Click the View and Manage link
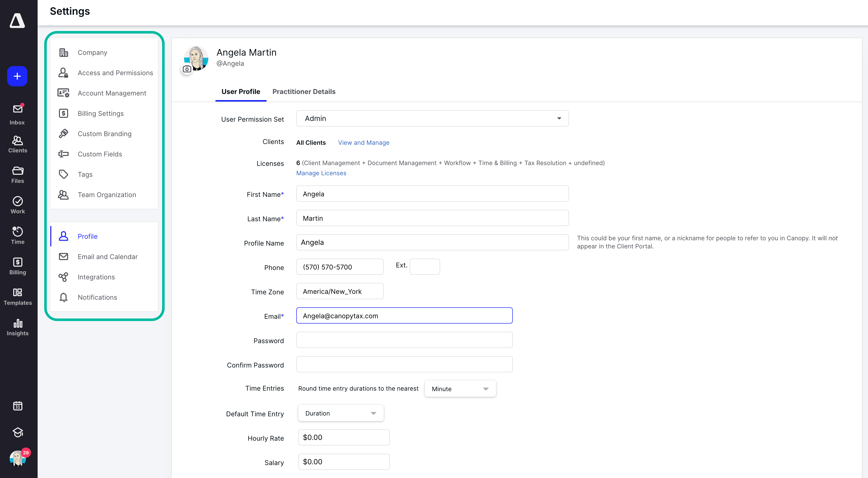The image size is (868, 478). tap(363, 142)
